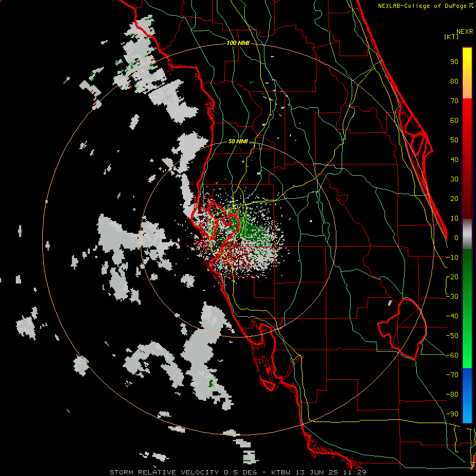Click the NEXR label near color bar

click(465, 32)
